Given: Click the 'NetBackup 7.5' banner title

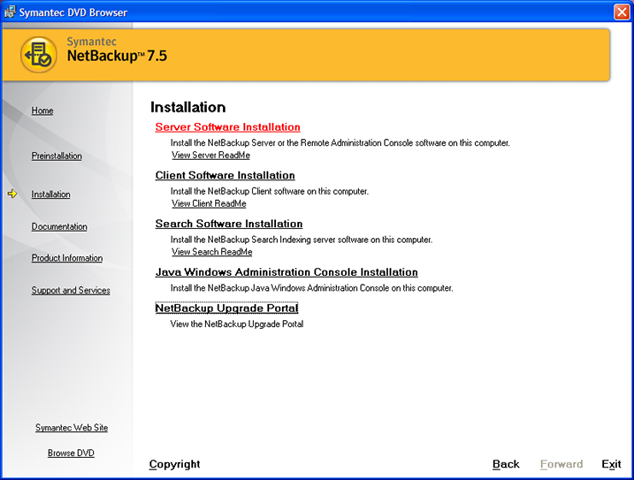Looking at the screenshot, I should pyautogui.click(x=117, y=56).
